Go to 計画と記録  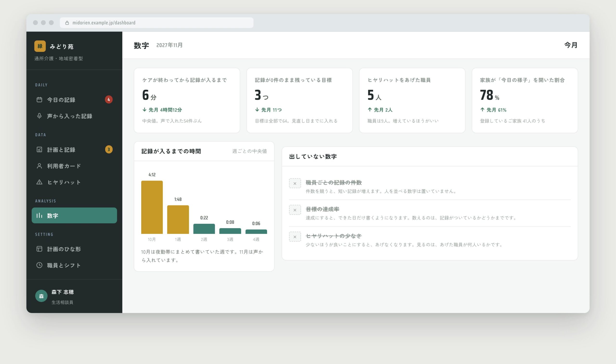coord(74,149)
